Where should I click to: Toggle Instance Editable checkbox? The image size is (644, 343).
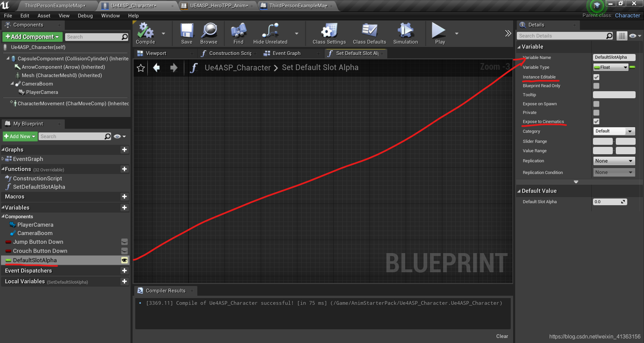(x=596, y=77)
